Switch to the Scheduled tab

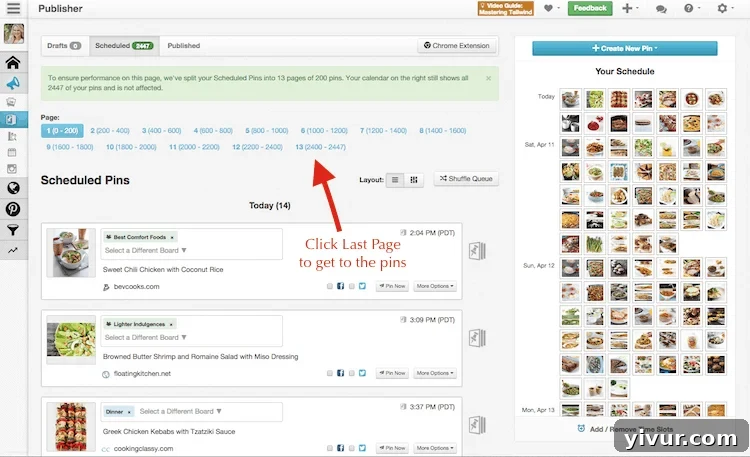point(124,46)
